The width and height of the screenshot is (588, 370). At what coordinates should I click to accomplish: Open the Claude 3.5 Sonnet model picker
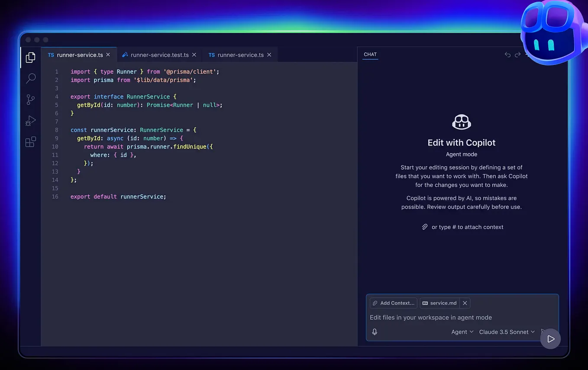(x=507, y=332)
